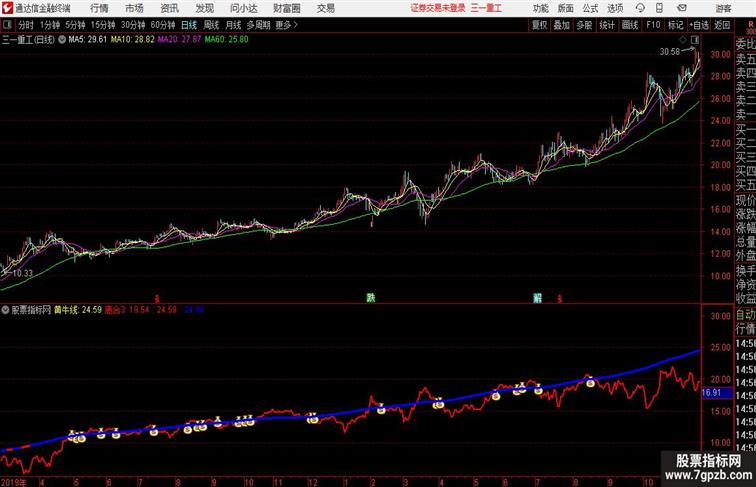The height and width of the screenshot is (487, 756).
Task: Add stock with +自选 button
Action: [699, 25]
